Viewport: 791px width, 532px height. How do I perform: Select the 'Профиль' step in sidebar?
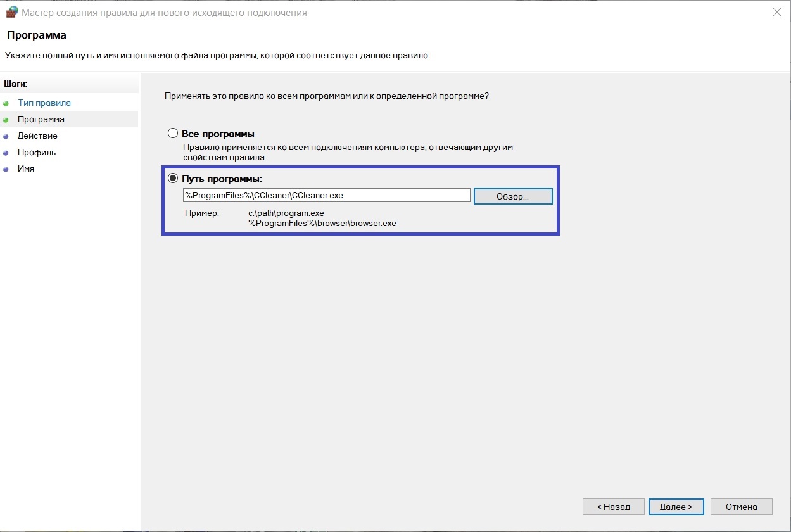click(37, 152)
